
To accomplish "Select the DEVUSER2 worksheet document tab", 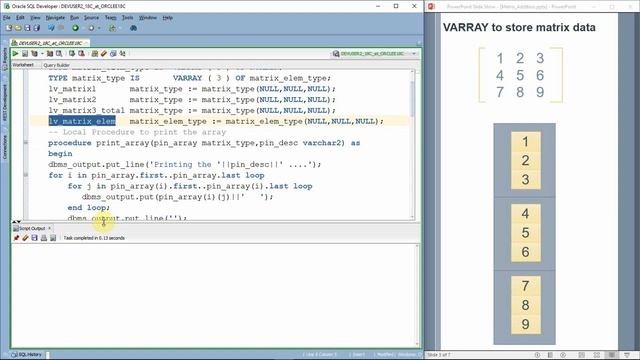I will tap(50, 43).
